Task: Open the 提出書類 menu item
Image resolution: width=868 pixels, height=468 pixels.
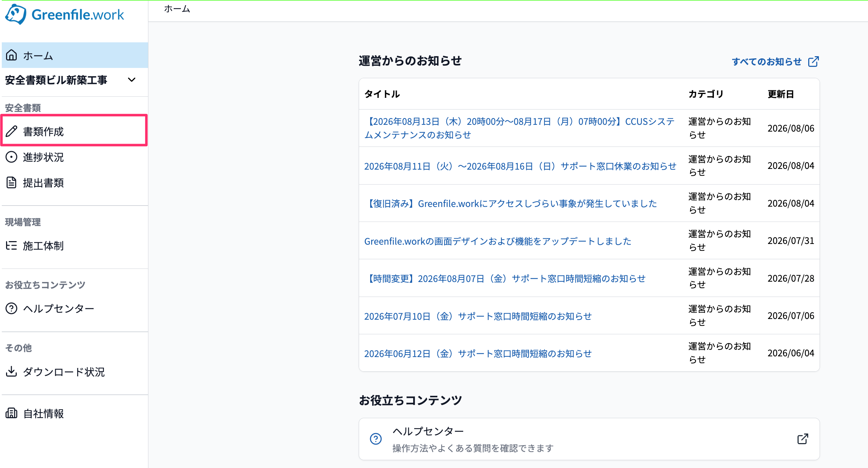Action: [x=75, y=182]
